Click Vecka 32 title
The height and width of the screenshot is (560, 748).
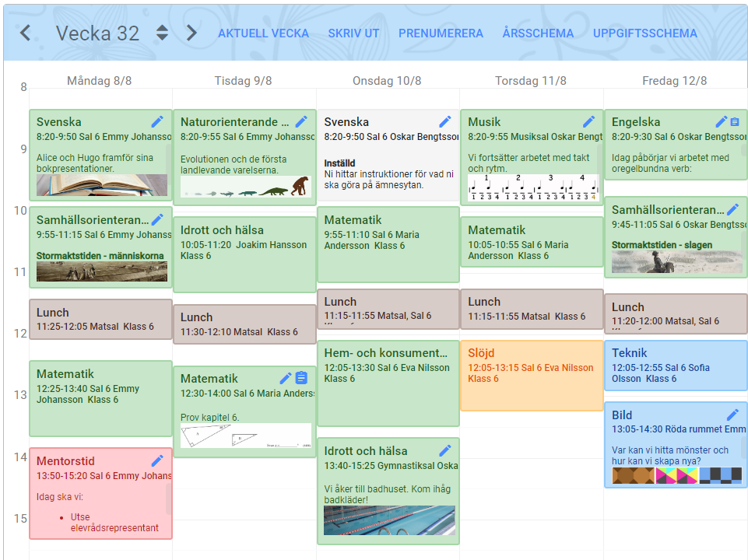point(97,33)
